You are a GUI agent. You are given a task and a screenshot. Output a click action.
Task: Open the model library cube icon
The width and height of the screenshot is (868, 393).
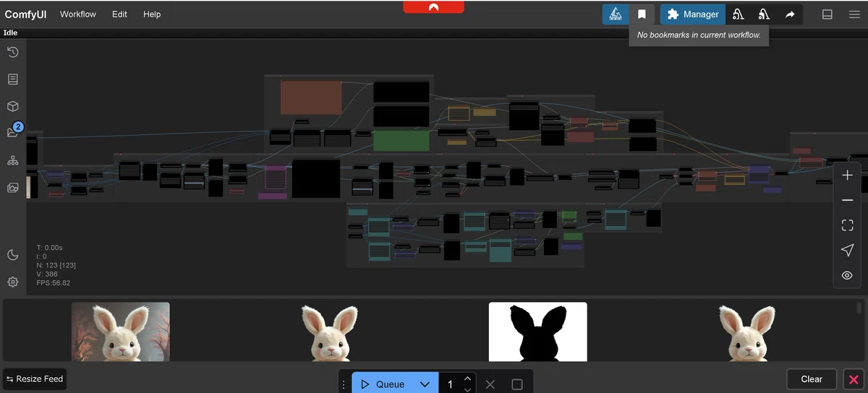point(13,106)
